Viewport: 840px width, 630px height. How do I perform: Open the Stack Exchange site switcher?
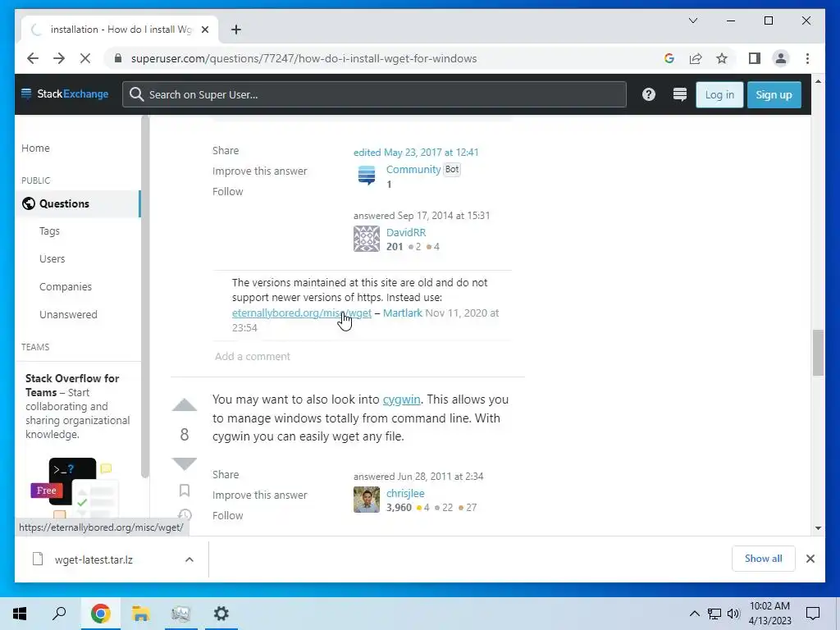[680, 94]
